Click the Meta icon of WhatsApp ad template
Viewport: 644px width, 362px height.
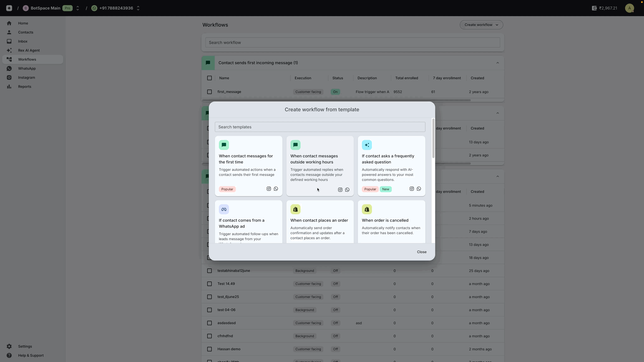coord(224,209)
